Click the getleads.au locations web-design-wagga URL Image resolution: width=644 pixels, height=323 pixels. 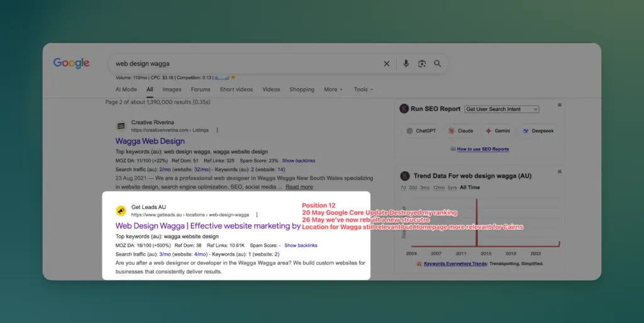coord(190,215)
